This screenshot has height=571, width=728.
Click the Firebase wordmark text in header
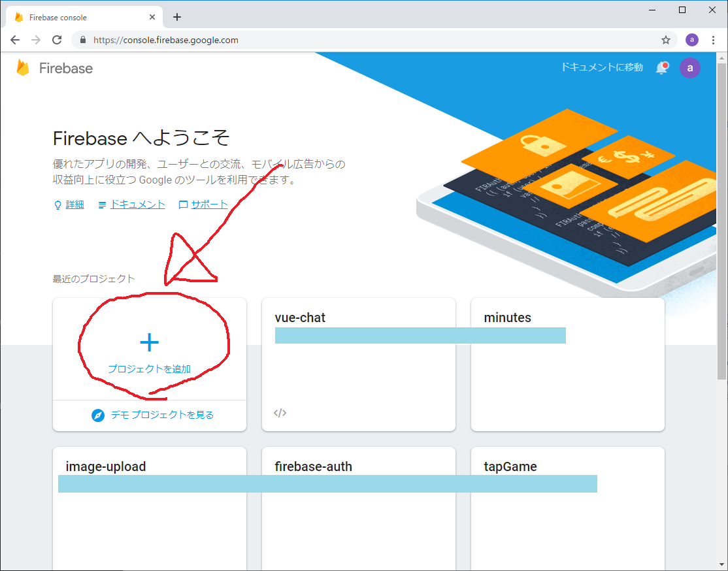[x=66, y=68]
